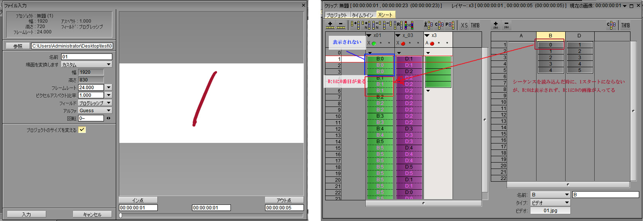Click the scissors cut cells icon
This screenshot has height=221, width=644.
click(x=428, y=25)
